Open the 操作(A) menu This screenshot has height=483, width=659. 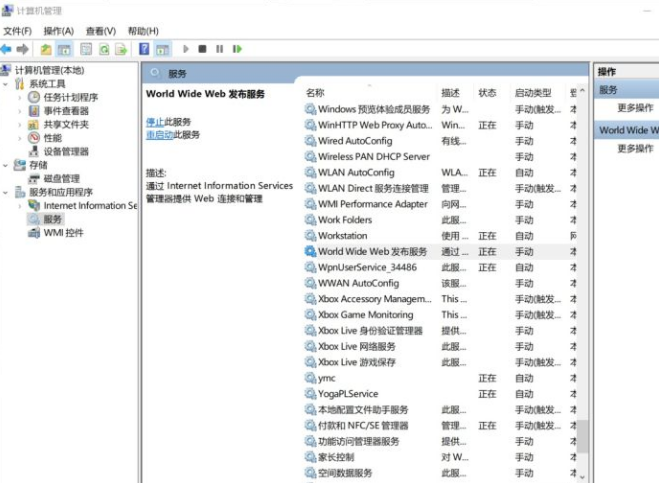[58, 31]
